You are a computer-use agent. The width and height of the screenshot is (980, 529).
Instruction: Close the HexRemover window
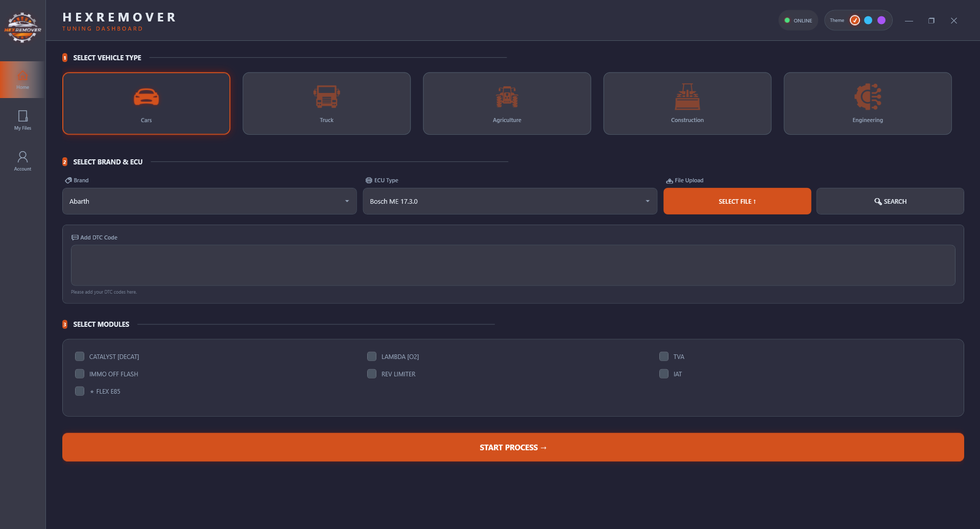(x=953, y=21)
